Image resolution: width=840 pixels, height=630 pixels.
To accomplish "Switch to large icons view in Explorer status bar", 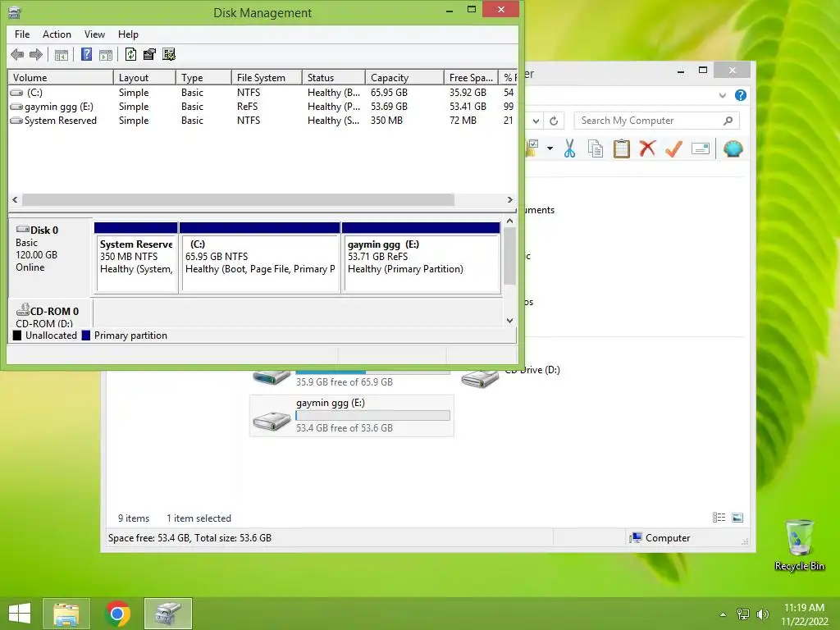I will tap(737, 517).
